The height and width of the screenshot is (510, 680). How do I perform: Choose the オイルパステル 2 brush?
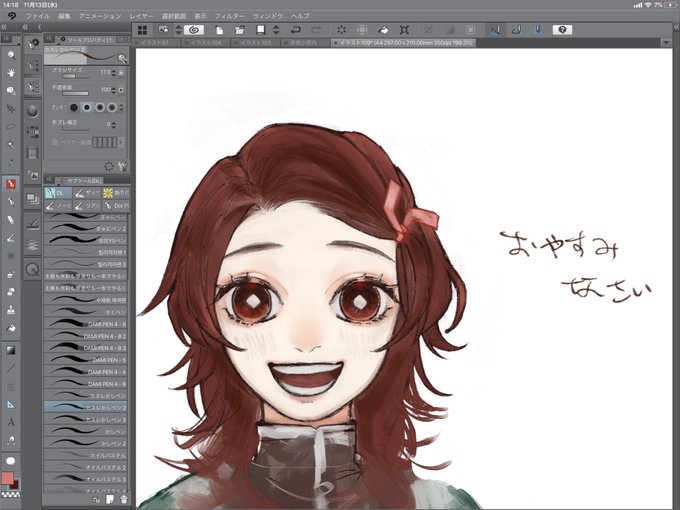(x=85, y=468)
